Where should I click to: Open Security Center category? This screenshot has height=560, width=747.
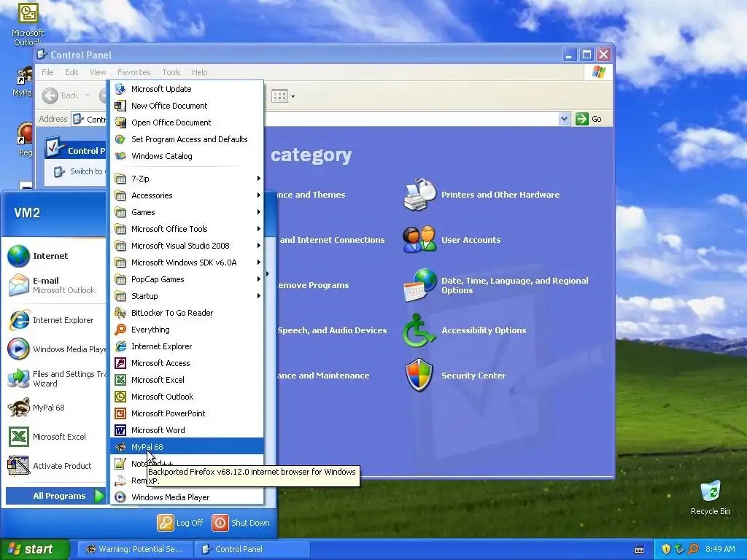tap(473, 376)
